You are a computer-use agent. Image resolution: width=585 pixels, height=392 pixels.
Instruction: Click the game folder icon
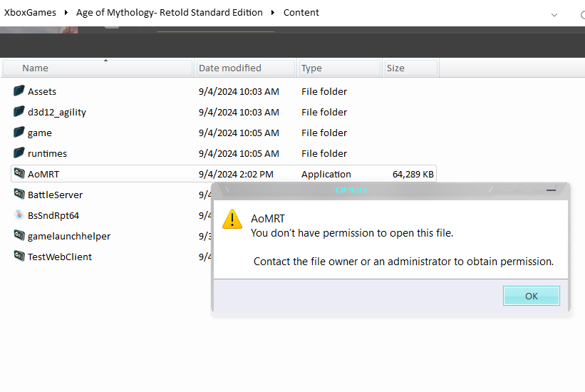point(19,132)
